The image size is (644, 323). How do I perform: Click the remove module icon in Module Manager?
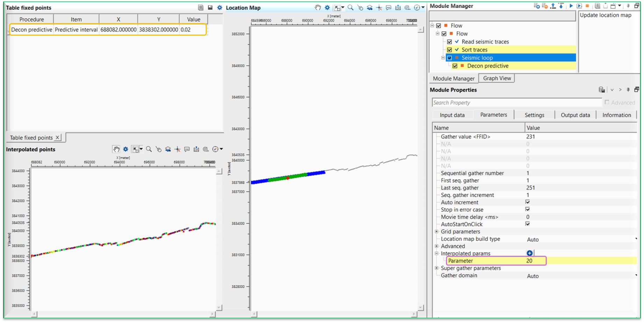545,6
